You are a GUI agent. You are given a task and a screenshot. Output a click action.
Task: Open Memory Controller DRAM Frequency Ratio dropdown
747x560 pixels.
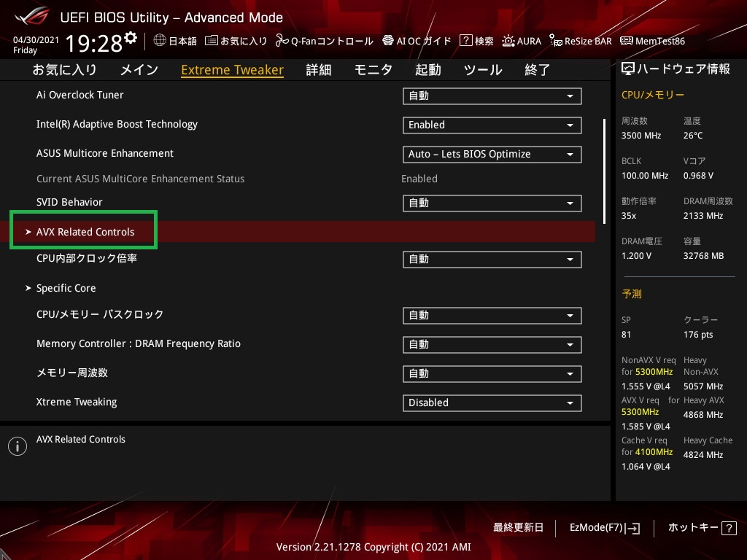(x=492, y=345)
